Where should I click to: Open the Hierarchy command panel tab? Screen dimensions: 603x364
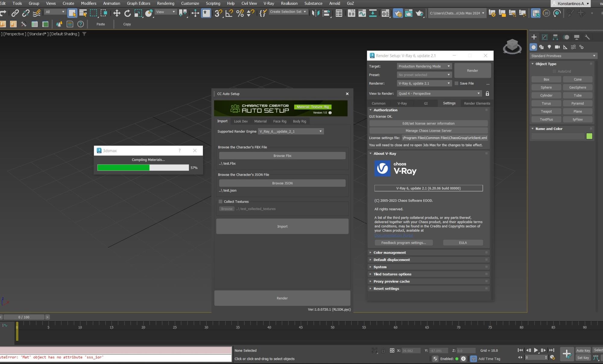click(x=555, y=37)
